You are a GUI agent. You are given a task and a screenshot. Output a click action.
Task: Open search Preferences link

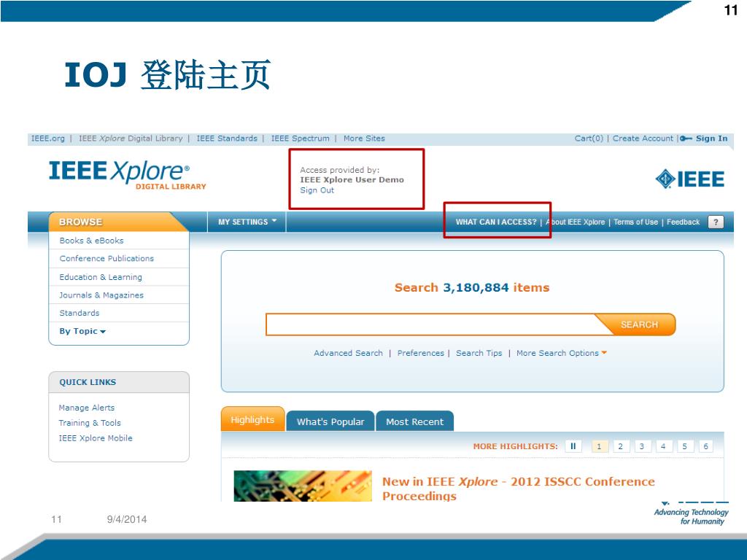click(x=421, y=353)
